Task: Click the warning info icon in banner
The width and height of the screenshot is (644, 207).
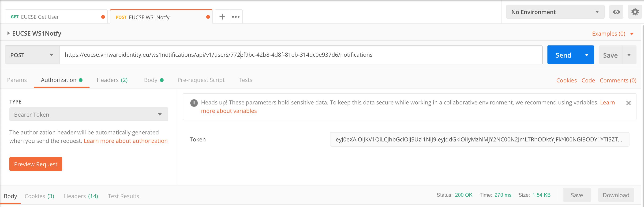Action: click(194, 103)
